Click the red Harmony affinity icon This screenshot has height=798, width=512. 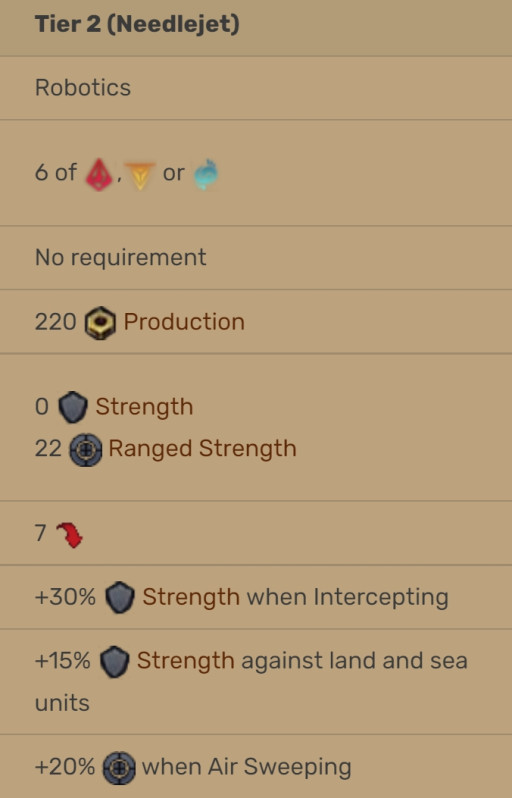click(x=99, y=175)
